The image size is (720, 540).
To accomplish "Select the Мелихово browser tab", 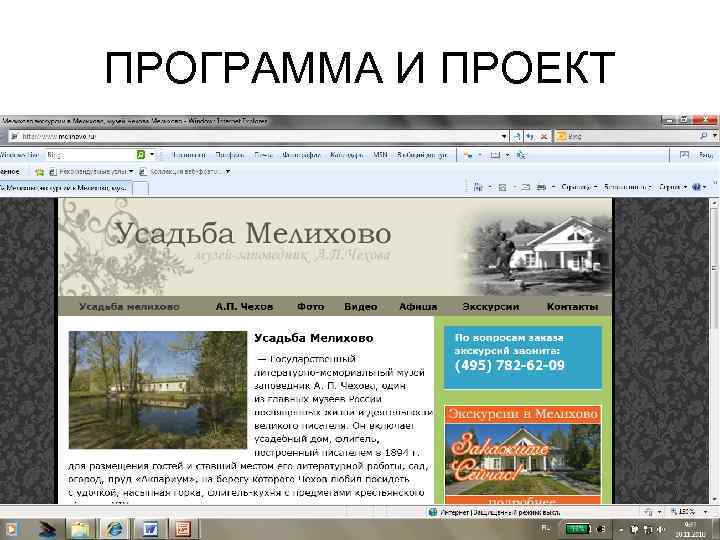I will pyautogui.click(x=65, y=188).
